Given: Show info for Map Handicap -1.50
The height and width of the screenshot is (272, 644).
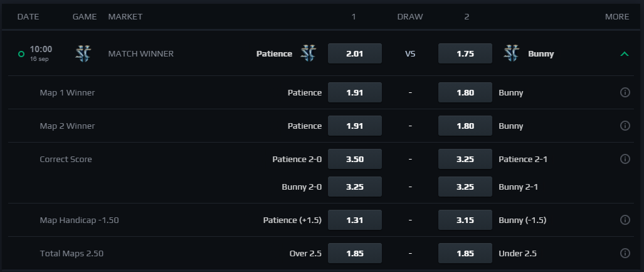Looking at the screenshot, I should point(625,220).
